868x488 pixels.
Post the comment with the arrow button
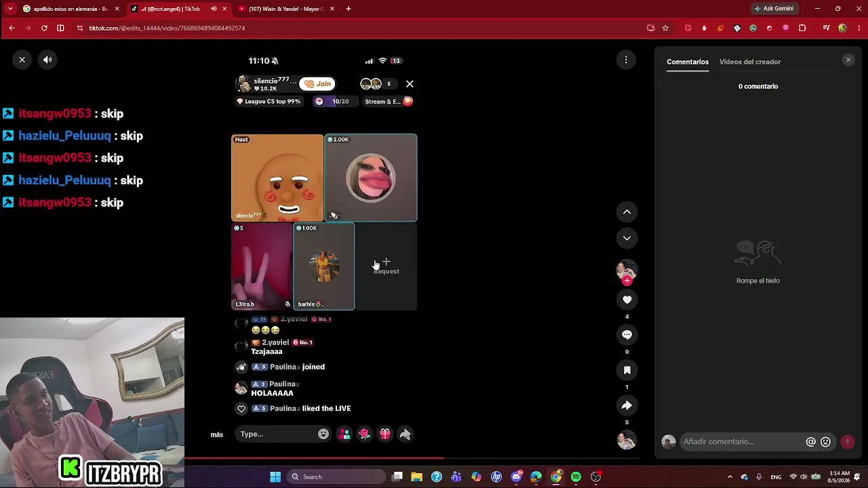click(x=847, y=442)
